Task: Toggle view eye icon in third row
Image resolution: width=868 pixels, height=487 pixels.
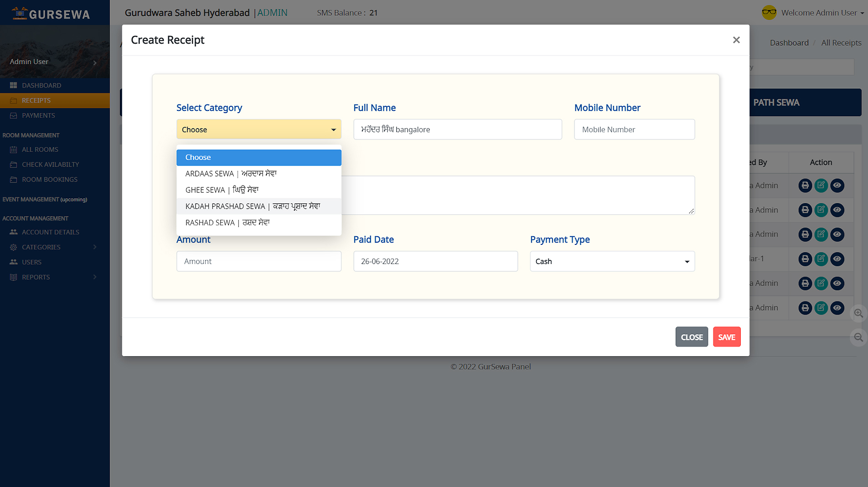Action: 837,234
